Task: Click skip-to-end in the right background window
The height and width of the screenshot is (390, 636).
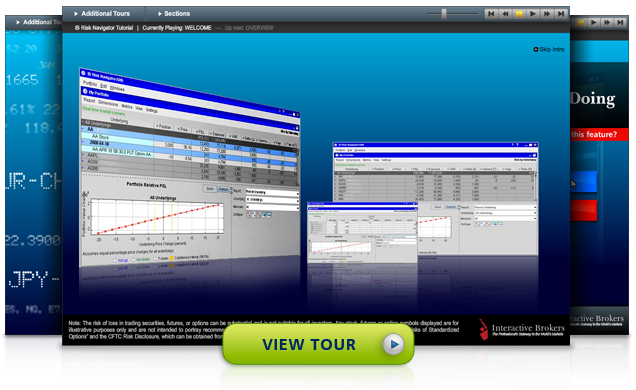Action: click(x=620, y=22)
